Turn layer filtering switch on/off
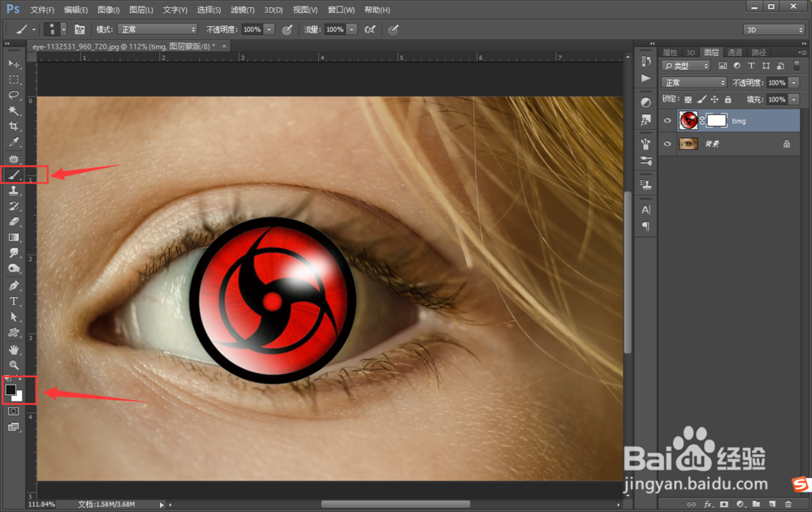 point(797,66)
